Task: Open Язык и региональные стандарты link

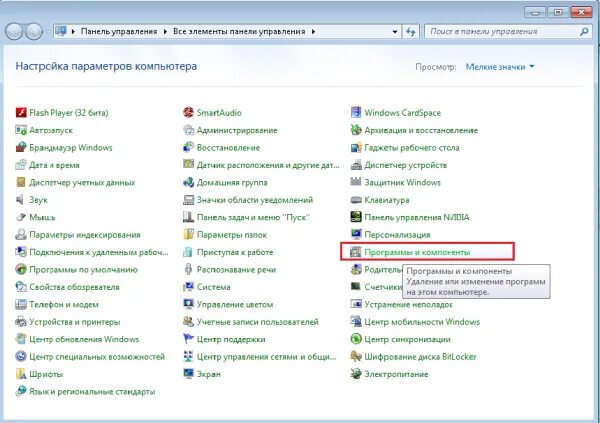Action: [92, 392]
